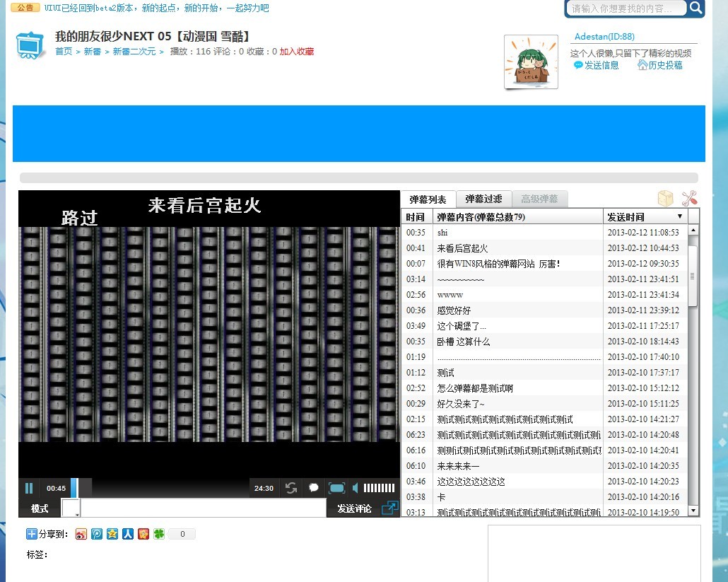Click the 24:30 total duration label

click(x=264, y=488)
